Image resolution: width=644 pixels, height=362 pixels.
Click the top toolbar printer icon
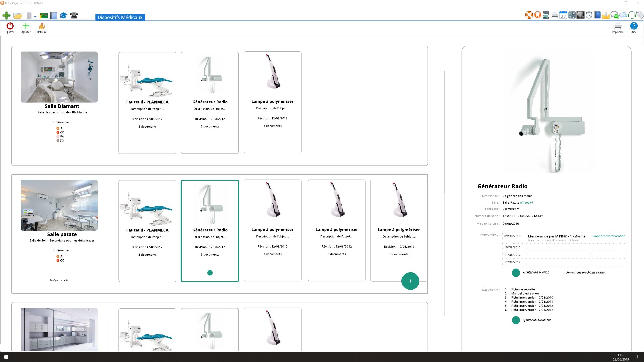click(555, 15)
